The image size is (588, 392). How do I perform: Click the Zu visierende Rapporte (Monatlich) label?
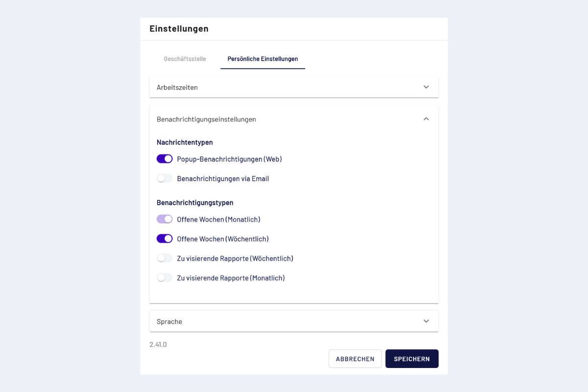pos(231,278)
